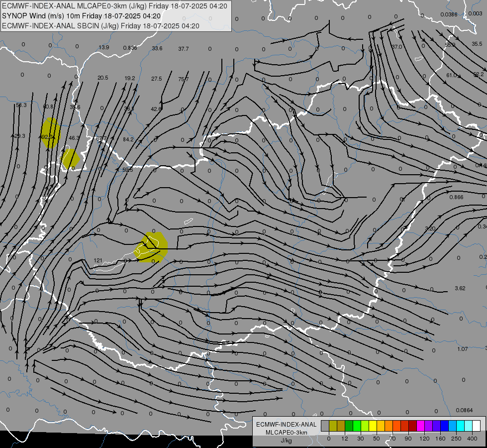487x448 pixels.
Task: Click the map value 55.9
Action: tap(450, 45)
